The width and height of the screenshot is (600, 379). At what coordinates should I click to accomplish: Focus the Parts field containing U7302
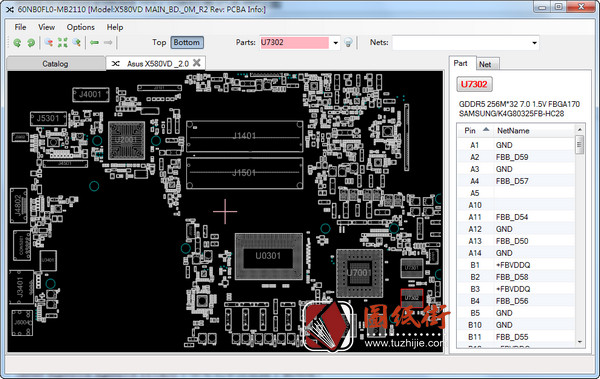point(294,42)
